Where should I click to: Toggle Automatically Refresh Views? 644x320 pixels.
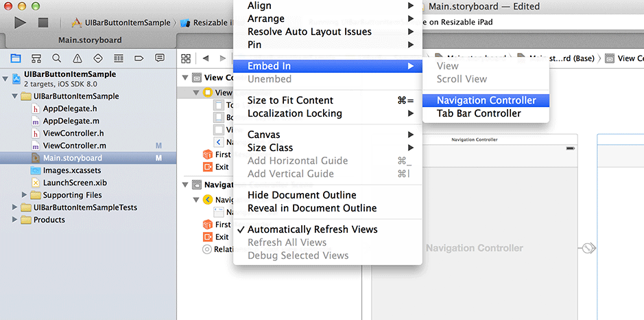tap(328, 229)
